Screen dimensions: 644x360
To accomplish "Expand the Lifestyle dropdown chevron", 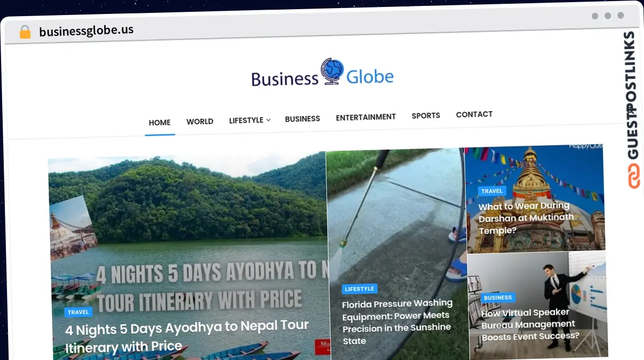I will (x=268, y=120).
